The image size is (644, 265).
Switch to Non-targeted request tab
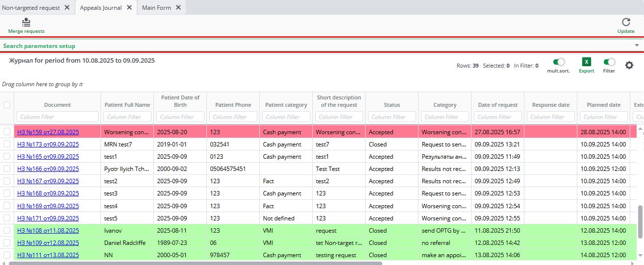pyautogui.click(x=31, y=7)
